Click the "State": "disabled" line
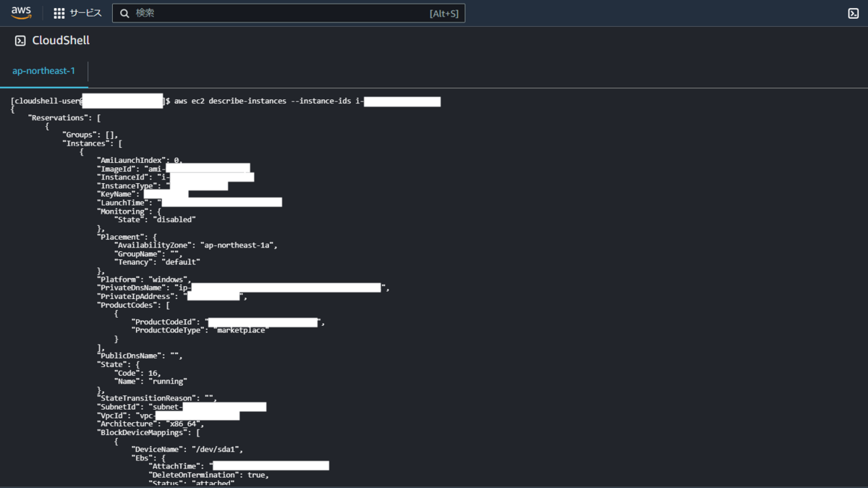868x488 pixels. [x=155, y=219]
